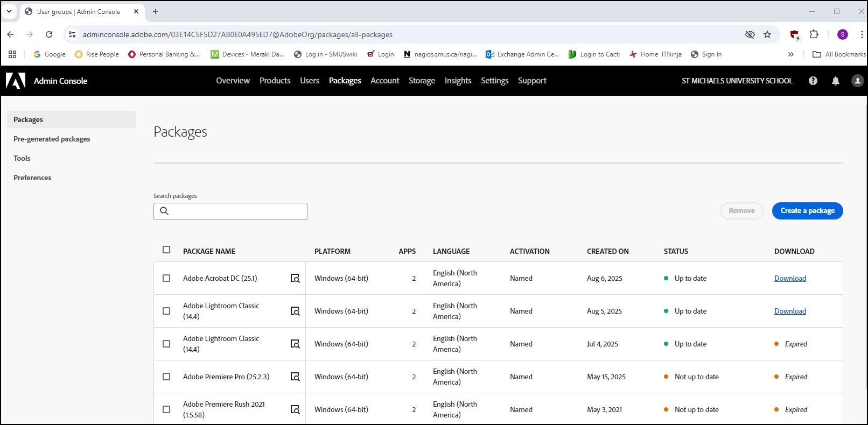
Task: Open All Bookmarks folder
Action: [x=839, y=54]
